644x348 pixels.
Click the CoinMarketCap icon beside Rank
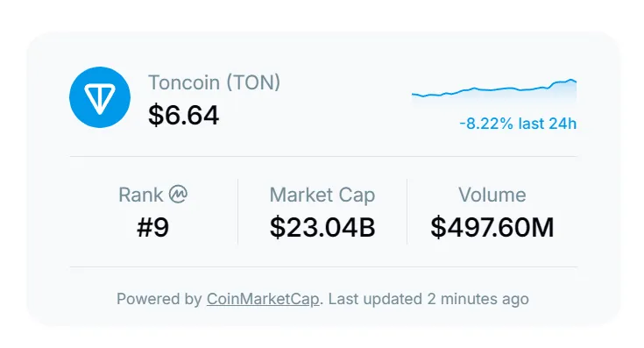tap(178, 195)
